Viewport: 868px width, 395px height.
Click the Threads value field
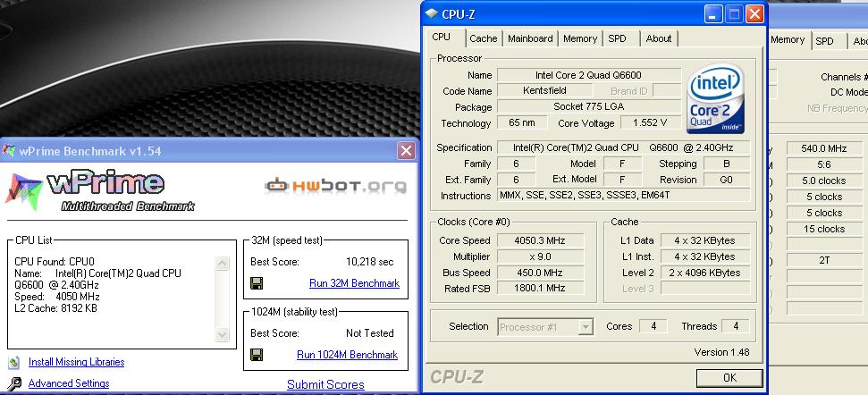tap(736, 326)
